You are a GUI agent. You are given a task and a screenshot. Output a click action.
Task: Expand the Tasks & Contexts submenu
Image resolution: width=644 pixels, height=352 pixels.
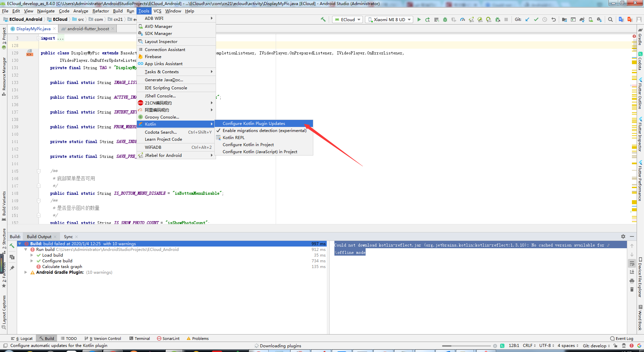point(176,72)
